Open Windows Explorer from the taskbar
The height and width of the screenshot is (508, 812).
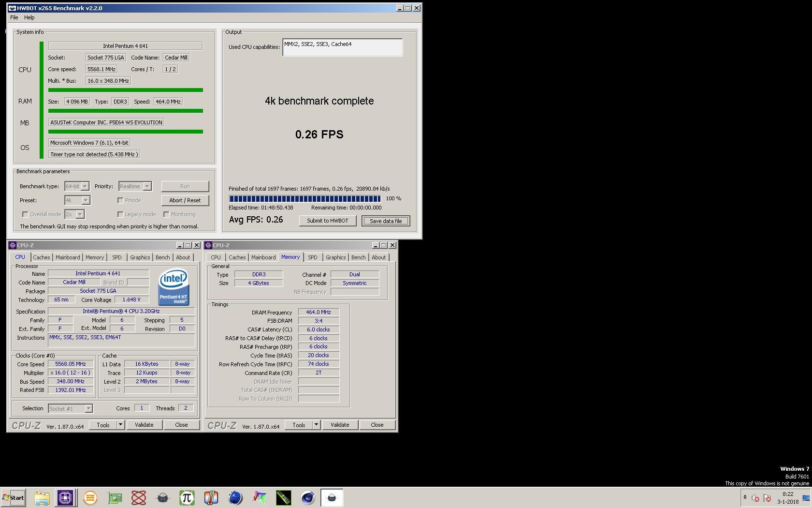[x=42, y=497]
